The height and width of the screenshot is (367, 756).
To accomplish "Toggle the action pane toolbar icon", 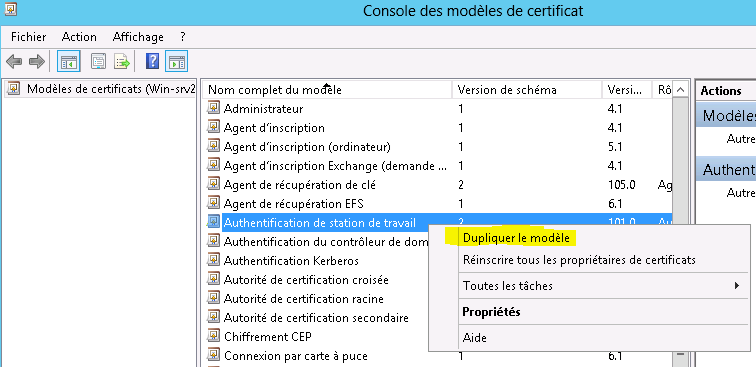I will coord(176,62).
